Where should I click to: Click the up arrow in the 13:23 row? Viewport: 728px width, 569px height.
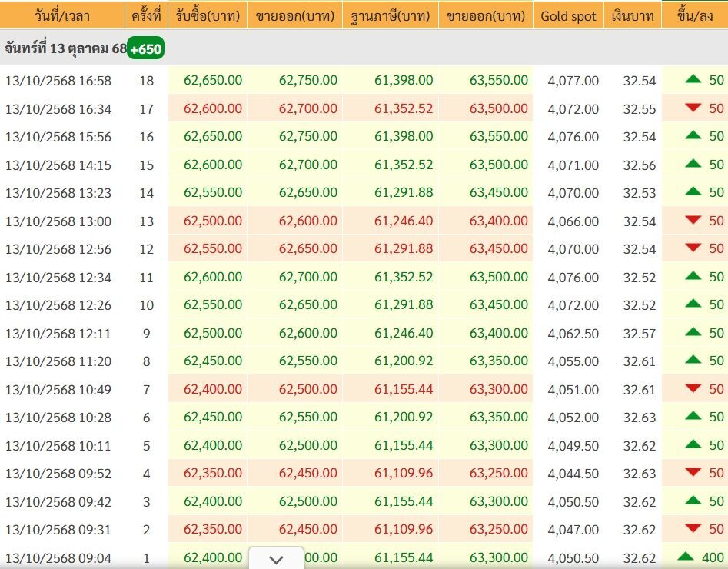pyautogui.click(x=693, y=191)
